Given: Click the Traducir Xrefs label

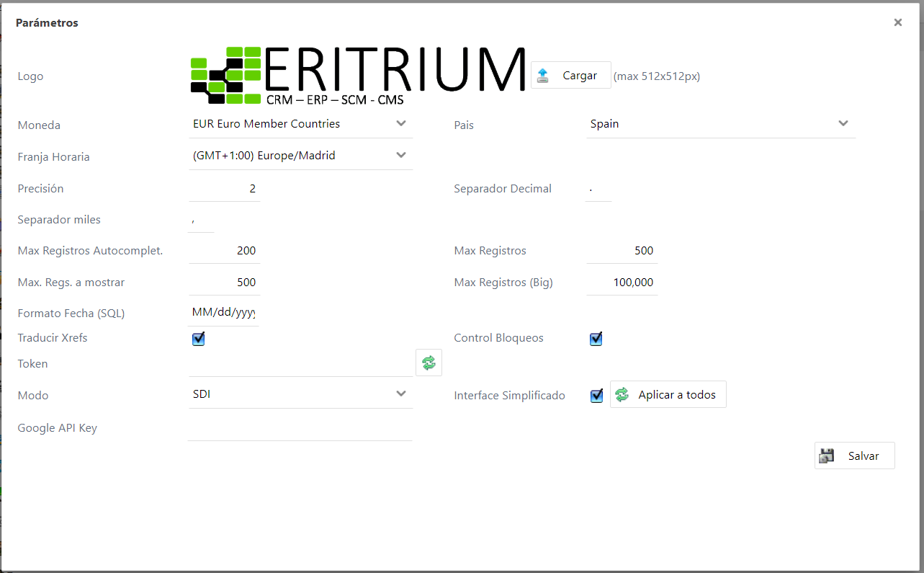Looking at the screenshot, I should tap(53, 338).
